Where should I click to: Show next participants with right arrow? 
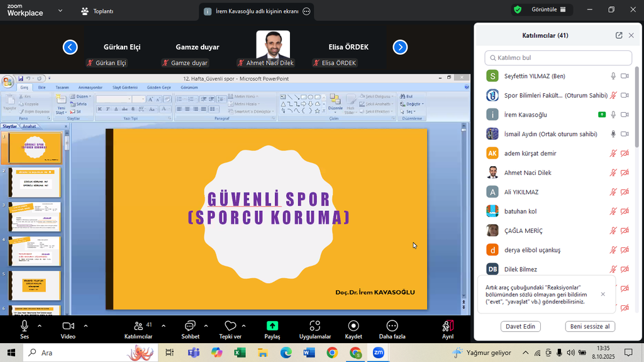400,47
